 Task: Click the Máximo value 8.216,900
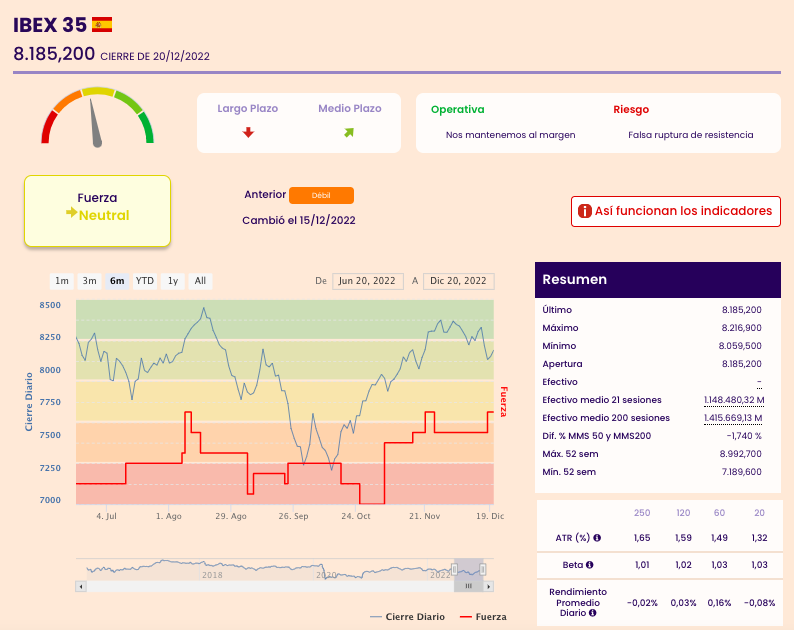741,328
